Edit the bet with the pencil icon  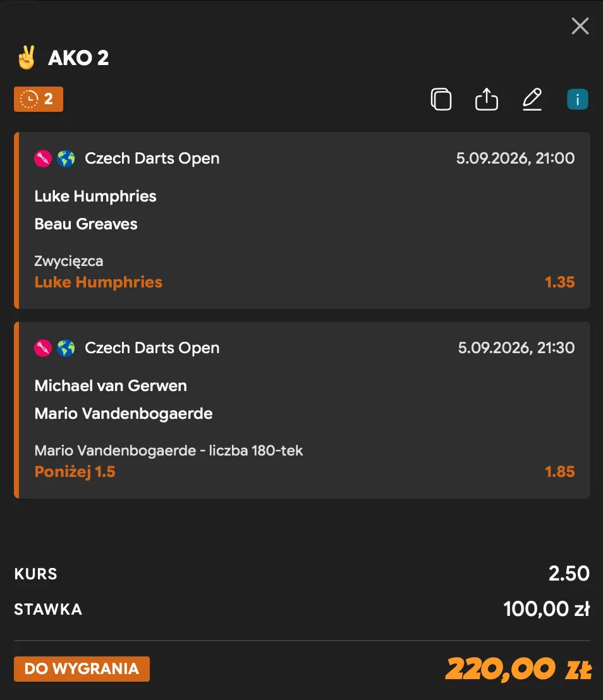coord(532,99)
